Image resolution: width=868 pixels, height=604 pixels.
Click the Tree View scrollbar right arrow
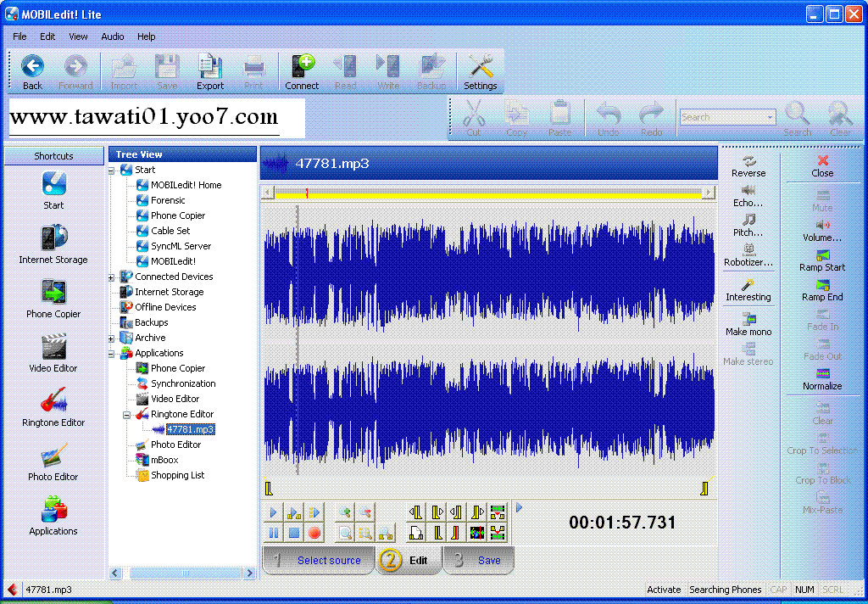pos(250,573)
